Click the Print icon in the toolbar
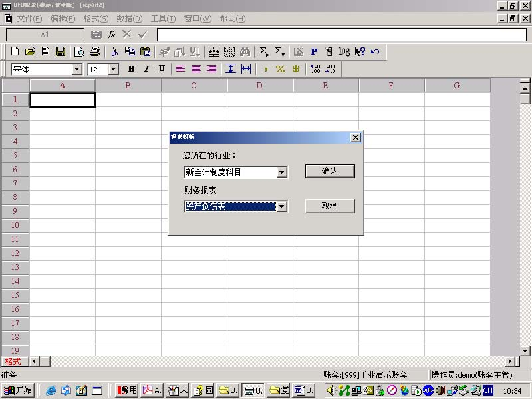 95,51
